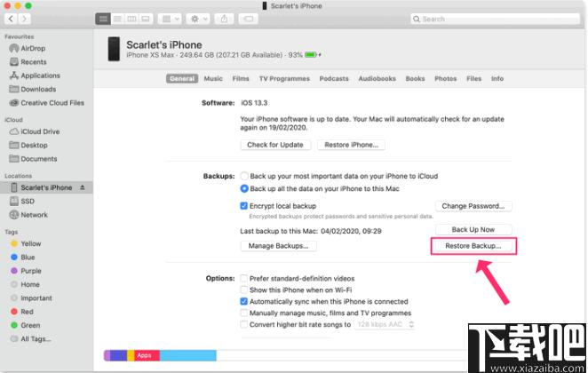The height and width of the screenshot is (373, 588).
Task: Click the Share toolbar icon
Action: pos(224,19)
